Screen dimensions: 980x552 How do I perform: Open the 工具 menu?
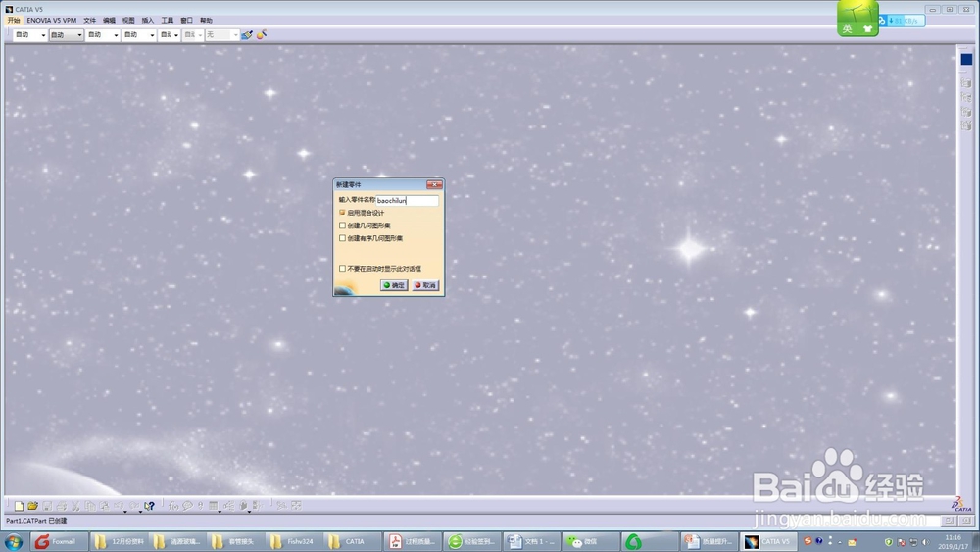(x=168, y=20)
